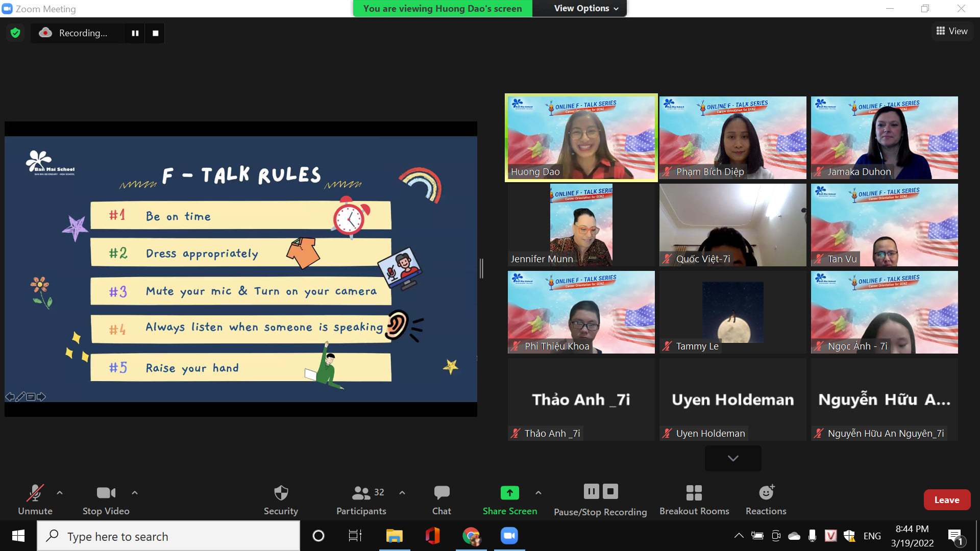Pause recording from the top recording bar
980x551 pixels.
135,33
